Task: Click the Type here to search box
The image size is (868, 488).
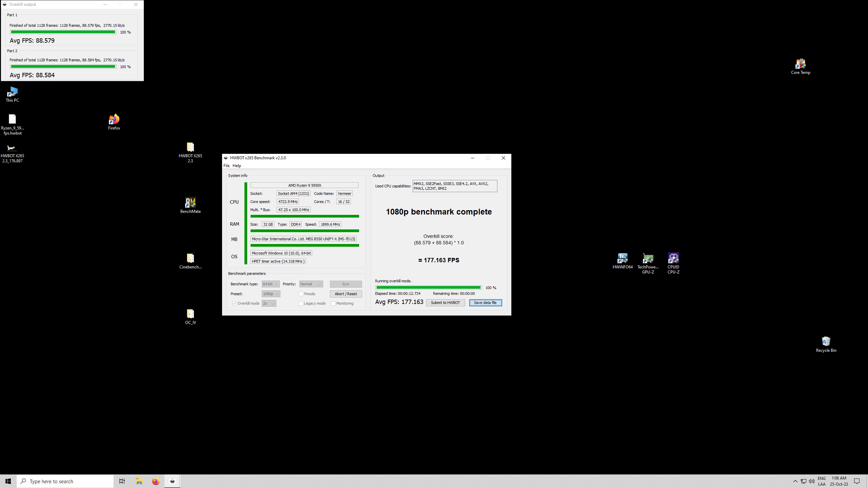Action: tap(65, 481)
